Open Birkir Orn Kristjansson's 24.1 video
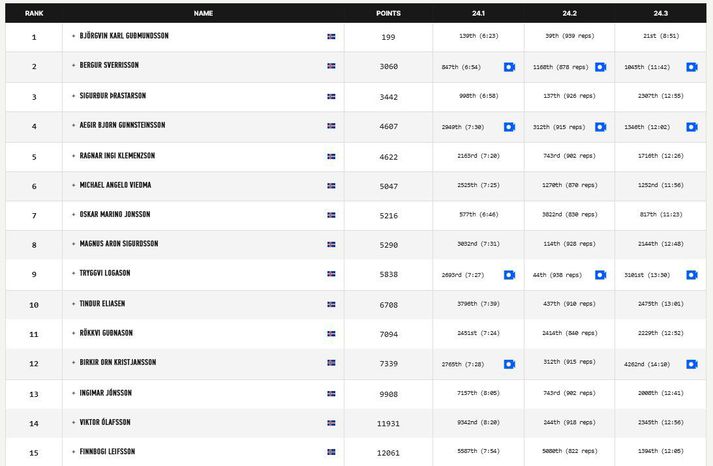The width and height of the screenshot is (713, 466). (x=509, y=364)
